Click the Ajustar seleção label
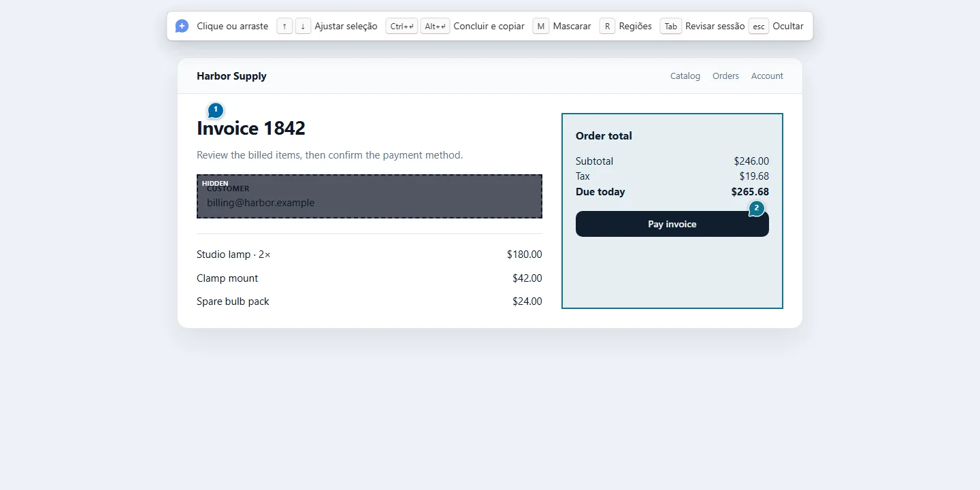The height and width of the screenshot is (490, 980). 346,26
